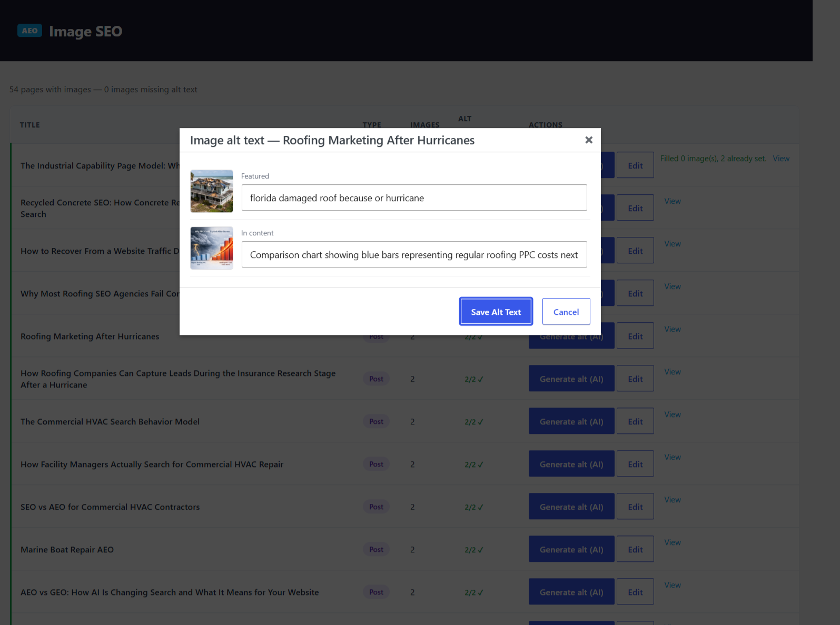Viewport: 840px width, 625px height.
Task: Click the AEO logo badge
Action: (29, 31)
